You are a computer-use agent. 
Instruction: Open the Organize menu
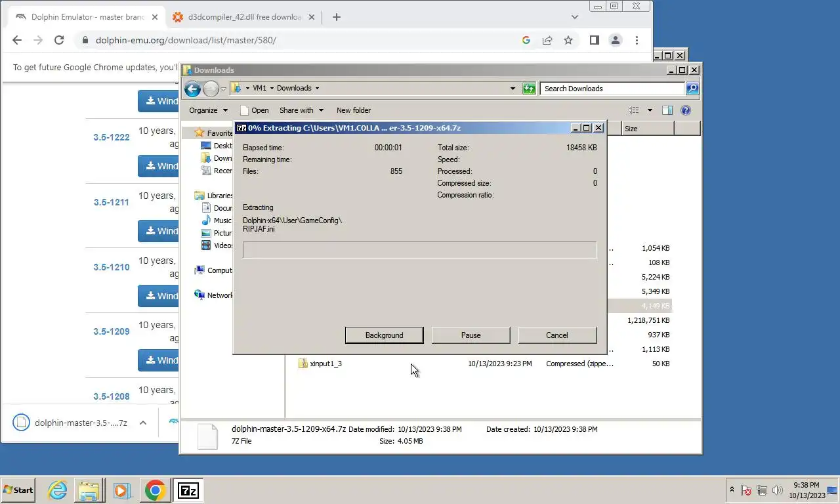tap(208, 110)
